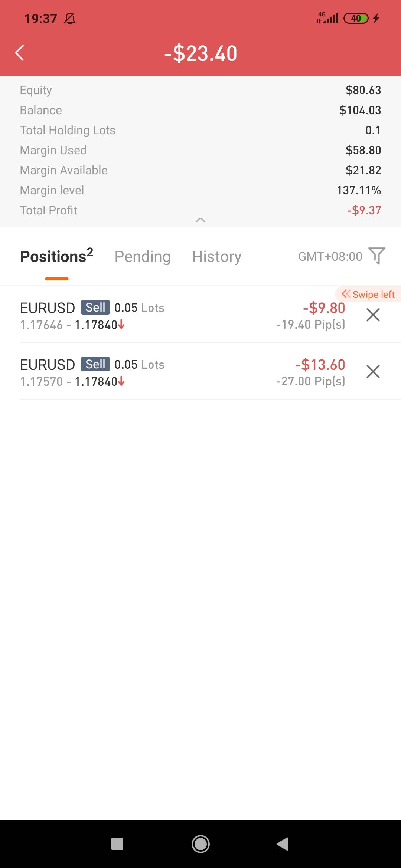
Task: Close the first EURUSD sell position
Action: (373, 315)
